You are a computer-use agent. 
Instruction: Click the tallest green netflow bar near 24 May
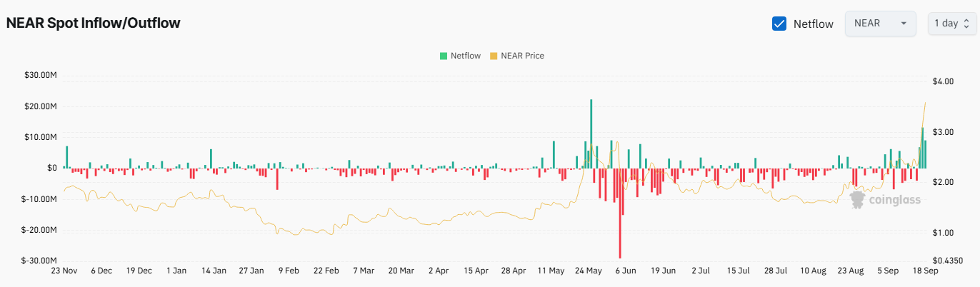click(591, 134)
